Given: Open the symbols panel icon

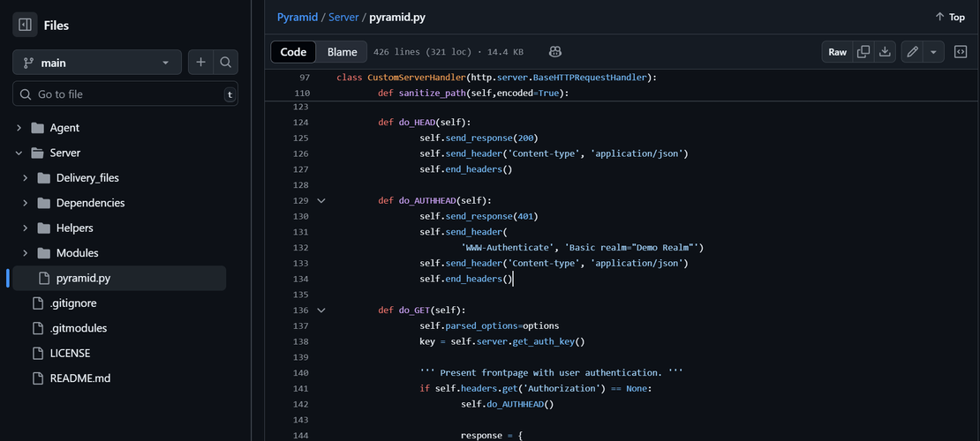Looking at the screenshot, I should coord(961,52).
